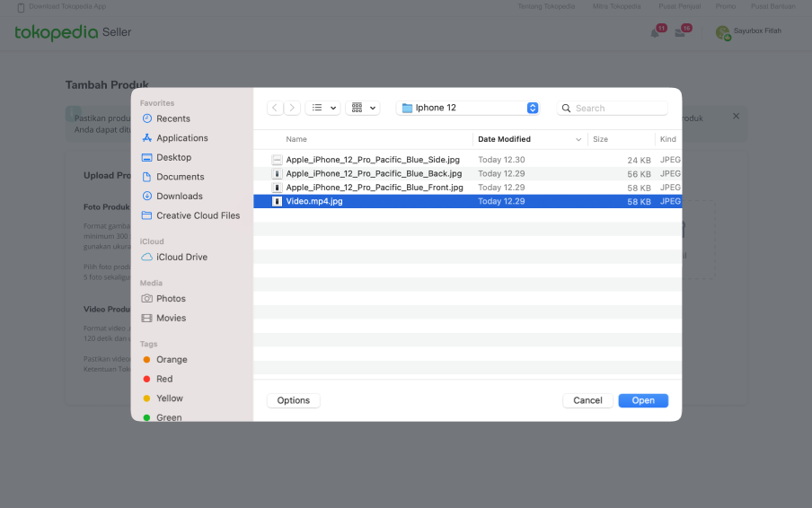This screenshot has height=508, width=812.
Task: Sort by the Kind column
Action: pos(668,139)
